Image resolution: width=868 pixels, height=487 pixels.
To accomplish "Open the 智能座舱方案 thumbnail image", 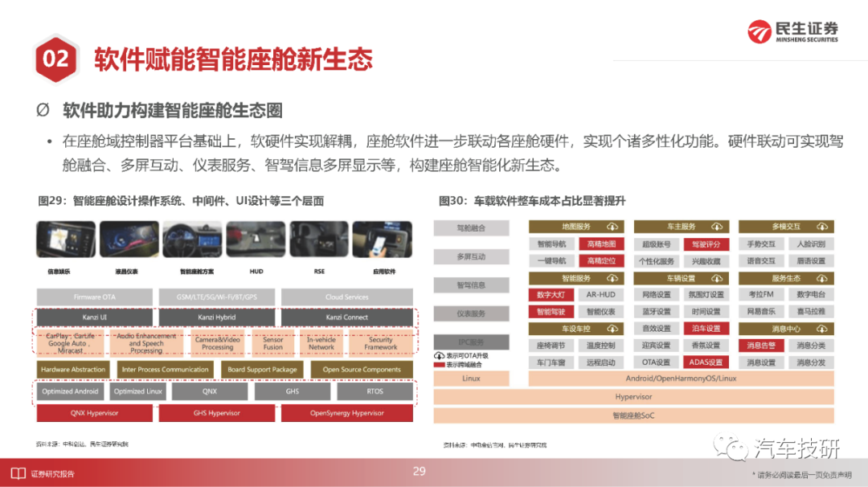I will (x=192, y=239).
